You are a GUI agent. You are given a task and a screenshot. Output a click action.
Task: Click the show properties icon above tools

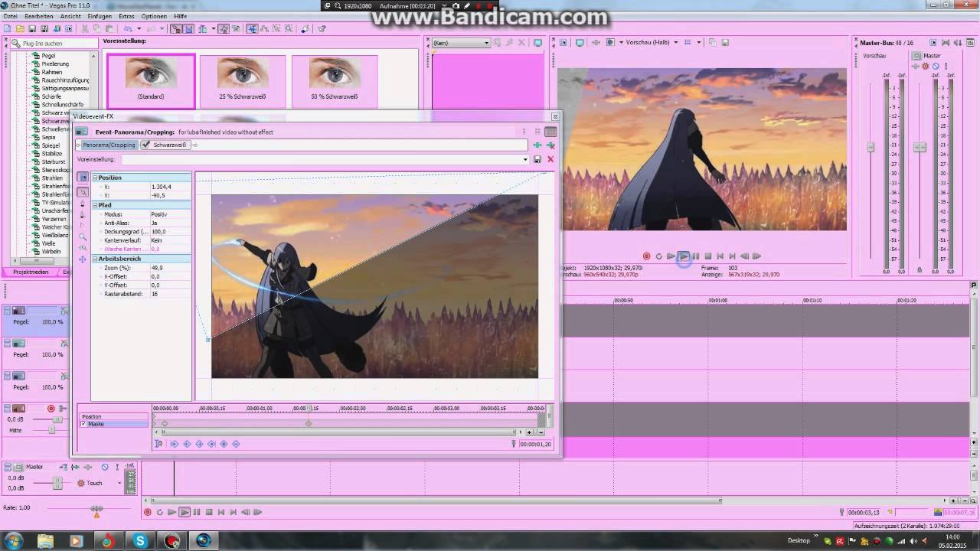point(83,178)
